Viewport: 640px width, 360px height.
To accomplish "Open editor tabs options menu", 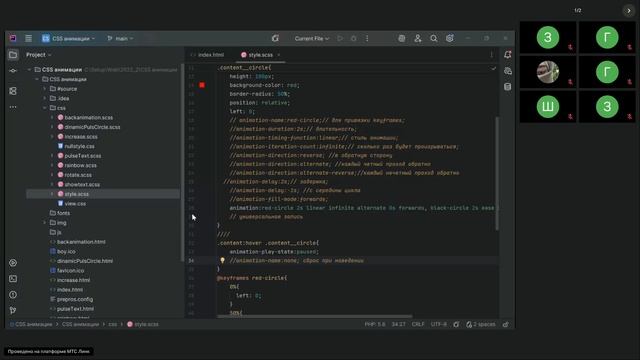I will [x=491, y=55].
